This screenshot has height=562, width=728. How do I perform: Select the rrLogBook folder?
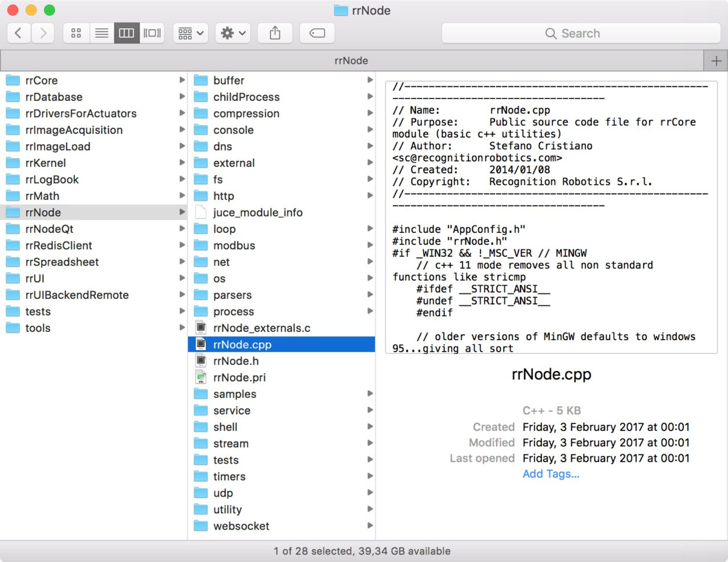[x=93, y=179]
